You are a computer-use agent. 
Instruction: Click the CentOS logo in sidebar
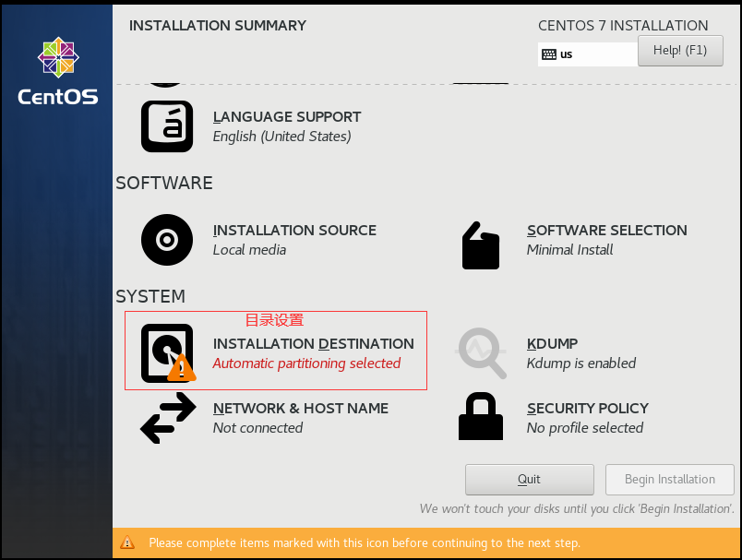tap(58, 71)
